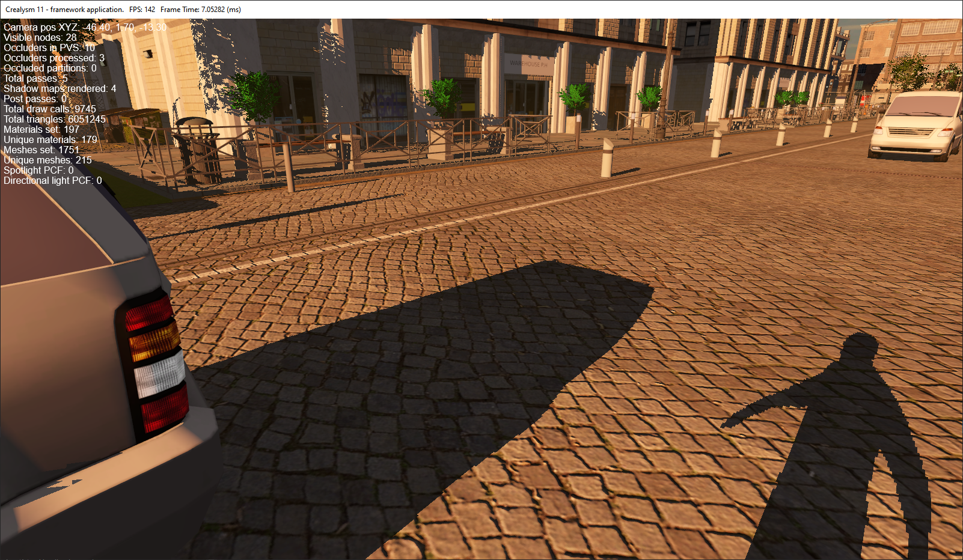Image resolution: width=963 pixels, height=560 pixels.
Task: Click the amber indicator on car taillight
Action: click(154, 341)
